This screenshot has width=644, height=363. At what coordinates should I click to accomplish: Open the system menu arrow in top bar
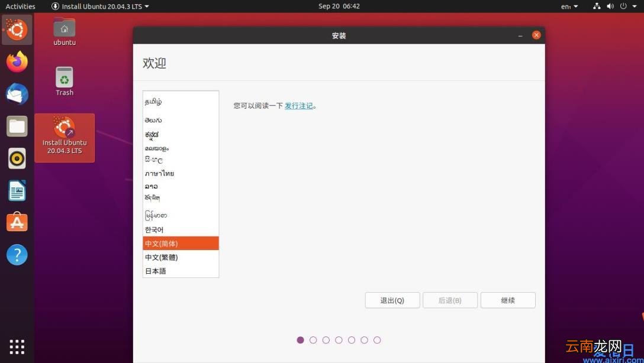[x=635, y=6]
